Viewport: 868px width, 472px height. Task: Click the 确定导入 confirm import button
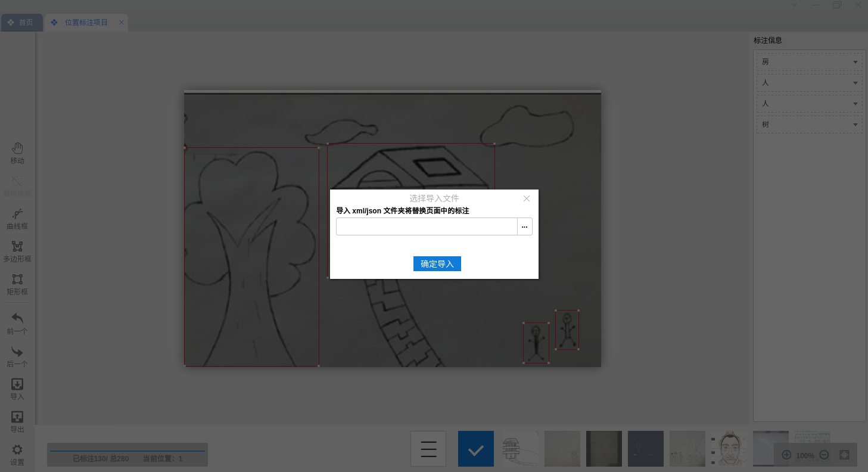(437, 263)
